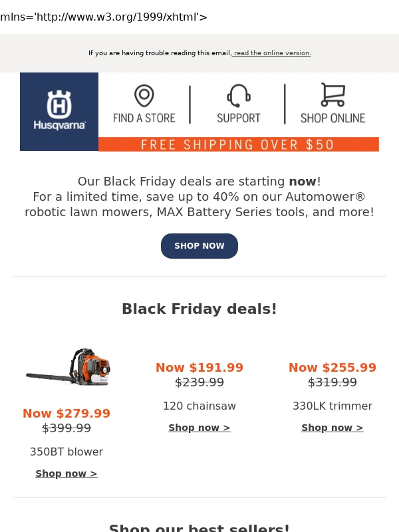
Task: Click the 350BT blower product image
Action: coord(67,366)
